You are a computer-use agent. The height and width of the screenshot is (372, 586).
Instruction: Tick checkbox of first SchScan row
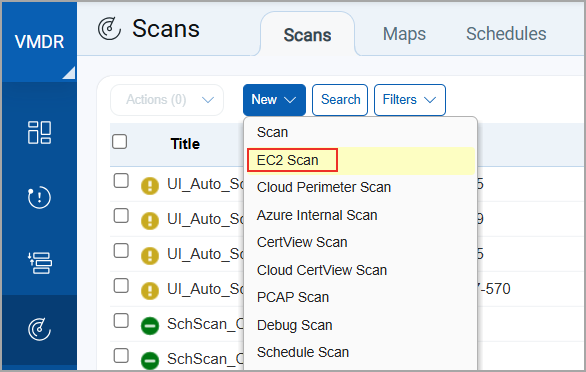[121, 321]
